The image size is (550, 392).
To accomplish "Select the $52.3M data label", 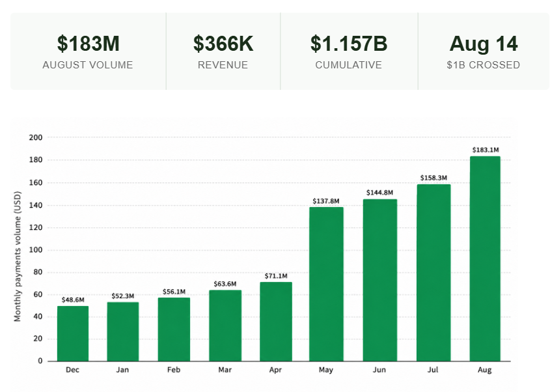I will coord(123,296).
